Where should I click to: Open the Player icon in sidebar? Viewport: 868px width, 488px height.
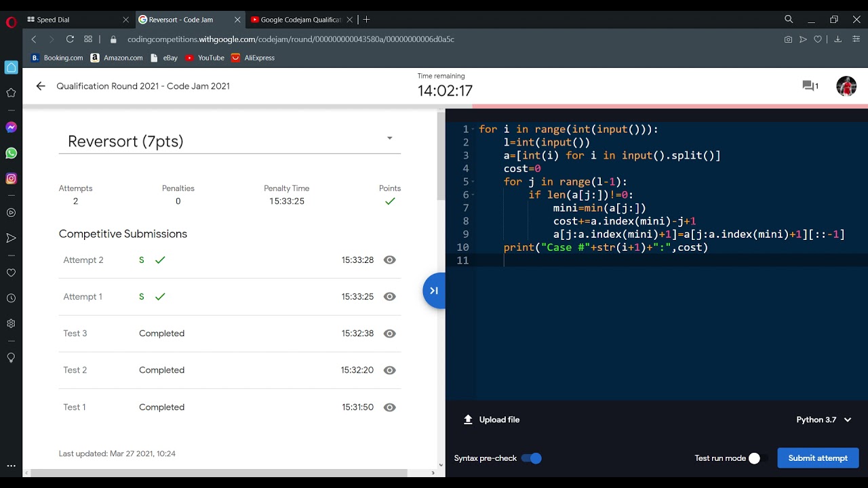coord(11,213)
